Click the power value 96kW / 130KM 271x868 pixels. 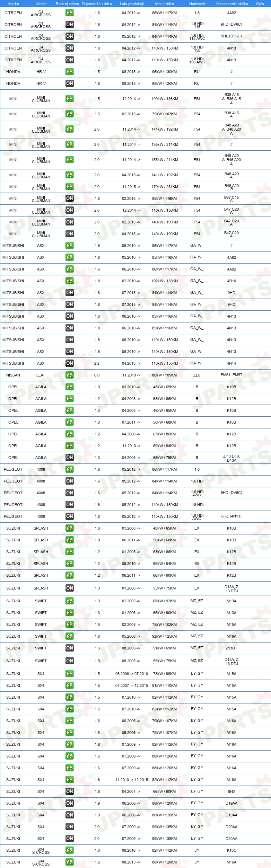pyautogui.click(x=164, y=72)
